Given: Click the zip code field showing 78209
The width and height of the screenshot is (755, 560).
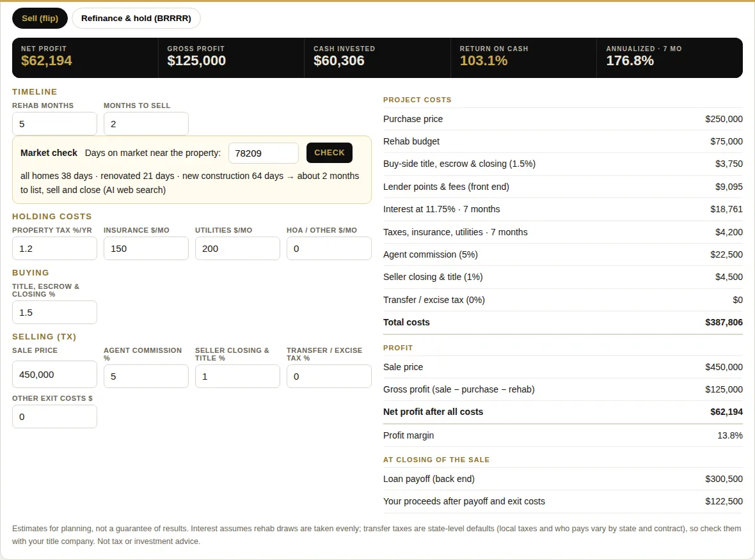Looking at the screenshot, I should tap(264, 153).
